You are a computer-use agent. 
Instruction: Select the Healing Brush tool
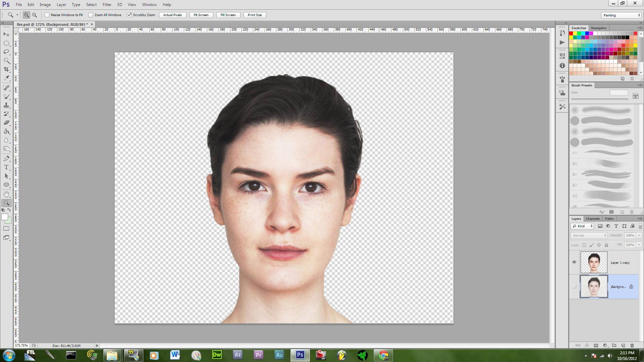(x=6, y=88)
